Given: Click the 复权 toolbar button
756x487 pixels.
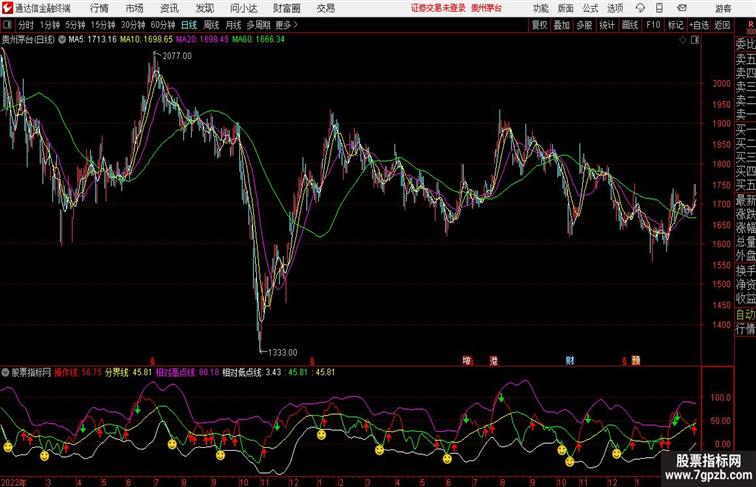Looking at the screenshot, I should pyautogui.click(x=539, y=25).
